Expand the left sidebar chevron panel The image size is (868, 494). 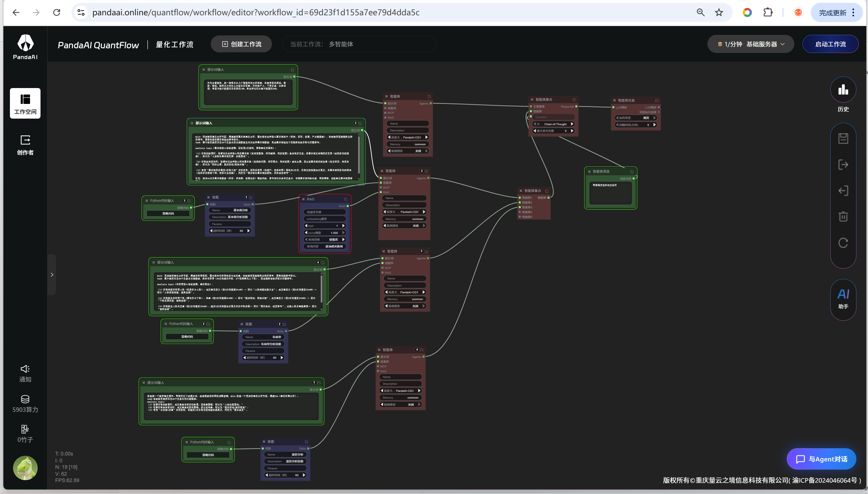(52, 275)
